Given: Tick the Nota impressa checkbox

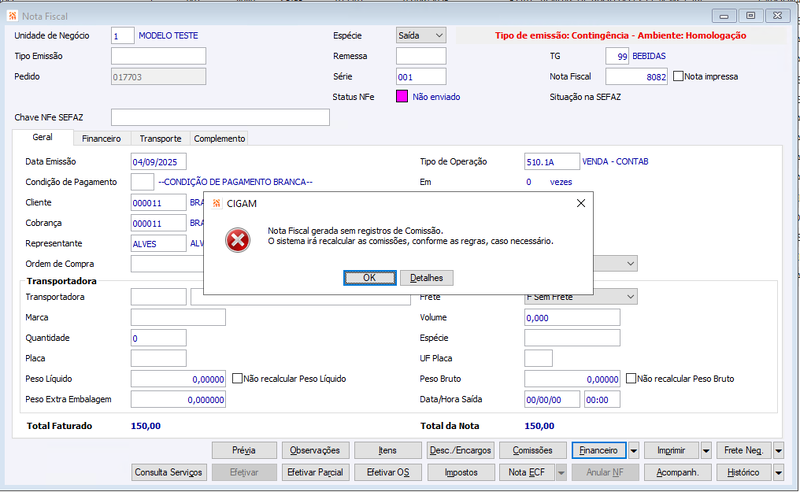Looking at the screenshot, I should pos(678,76).
